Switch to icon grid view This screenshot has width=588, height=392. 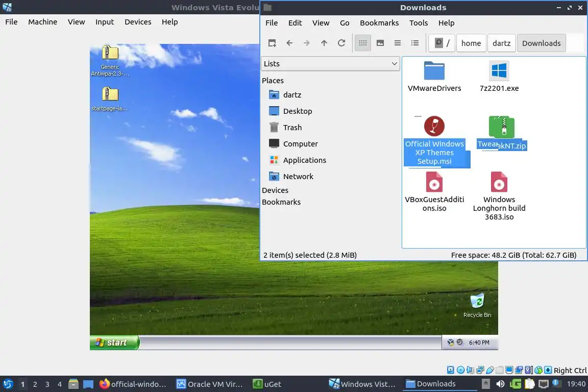click(362, 43)
